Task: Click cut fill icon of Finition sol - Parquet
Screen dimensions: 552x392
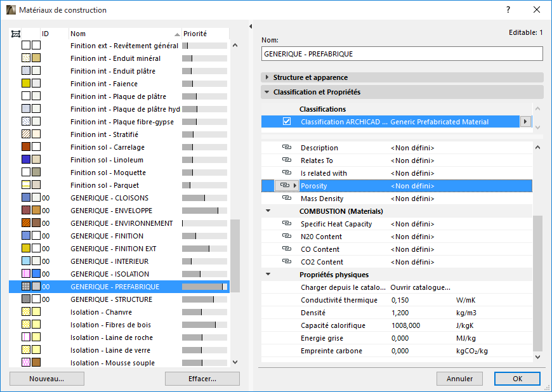Action: 26,185
